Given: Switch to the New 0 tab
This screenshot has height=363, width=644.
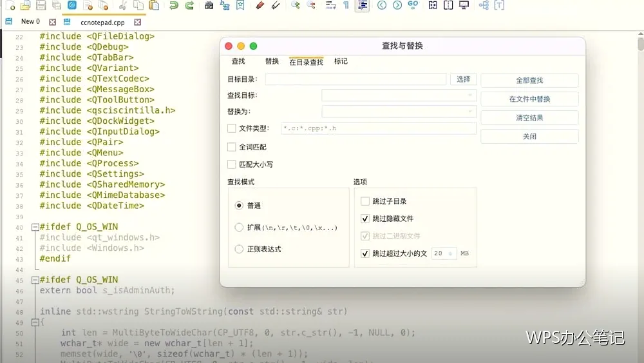Looking at the screenshot, I should pos(30,21).
